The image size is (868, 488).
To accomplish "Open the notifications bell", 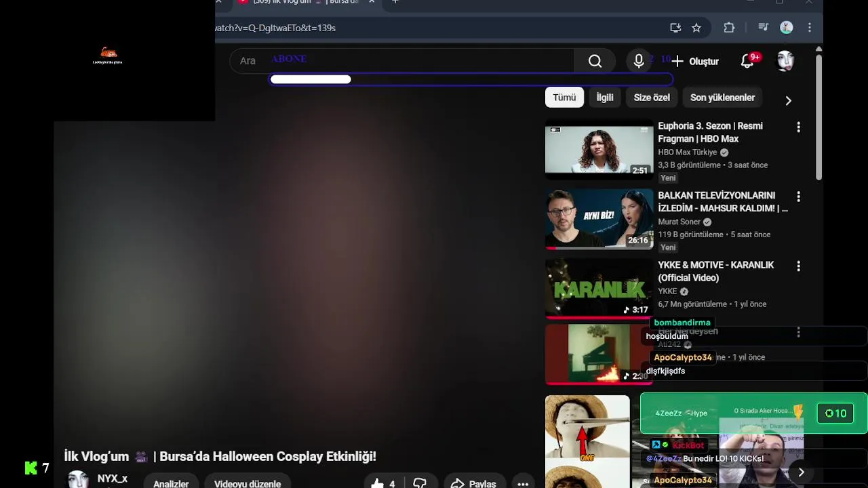I will [x=747, y=61].
